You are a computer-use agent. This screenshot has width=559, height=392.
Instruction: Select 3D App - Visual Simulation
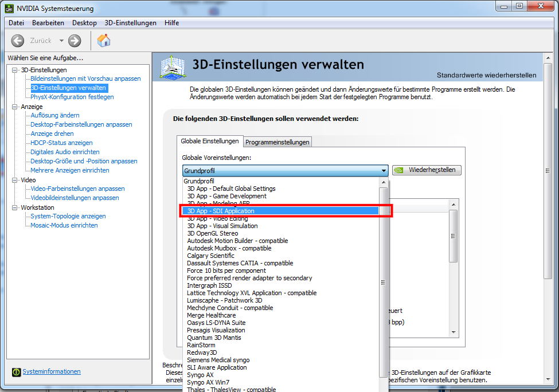tap(280, 226)
